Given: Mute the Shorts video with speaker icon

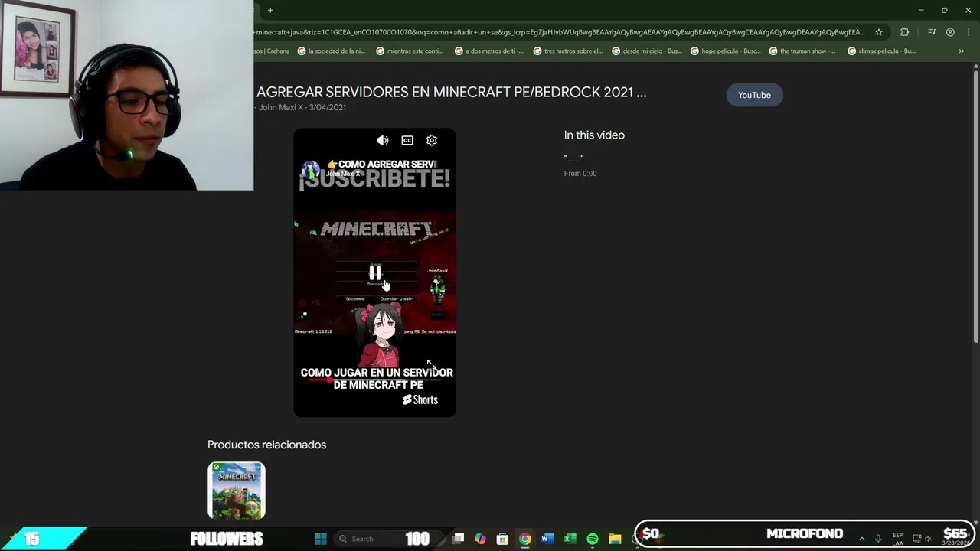Looking at the screenshot, I should point(383,140).
